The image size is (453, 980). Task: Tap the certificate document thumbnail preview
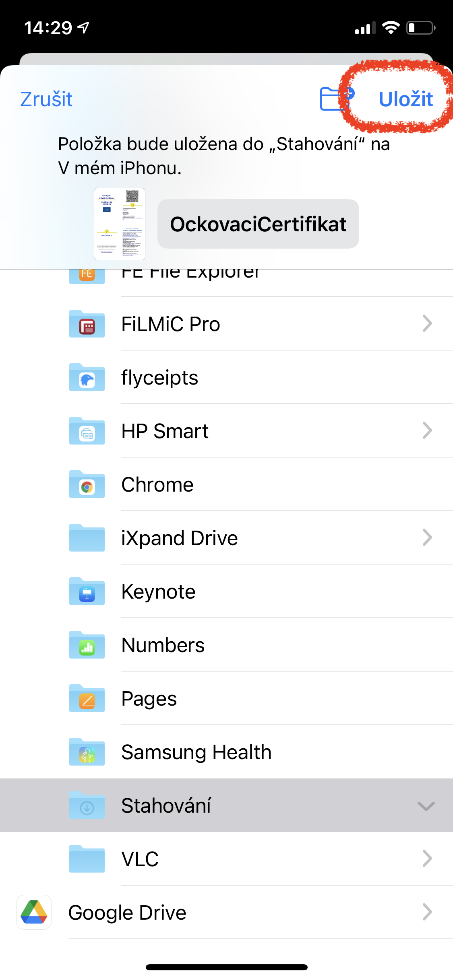pos(120,224)
